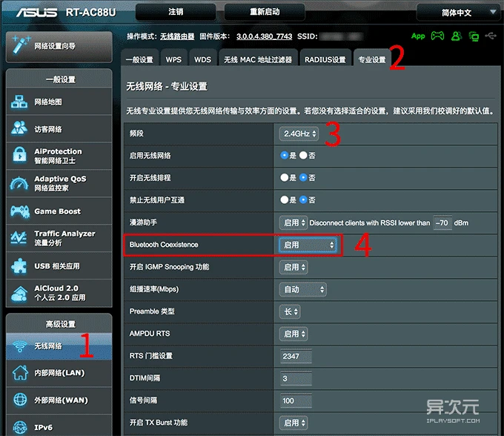
Task: Click the green App status icon
Action: tap(418, 36)
